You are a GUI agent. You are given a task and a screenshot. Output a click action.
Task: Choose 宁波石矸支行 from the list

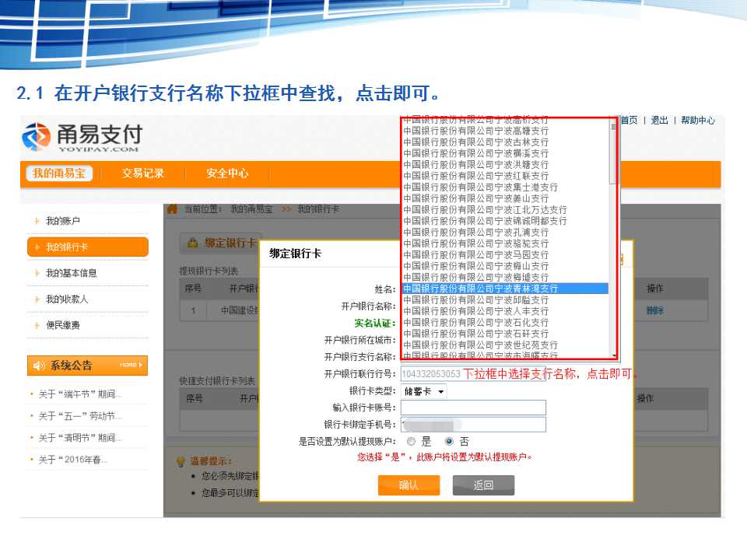[x=505, y=334]
